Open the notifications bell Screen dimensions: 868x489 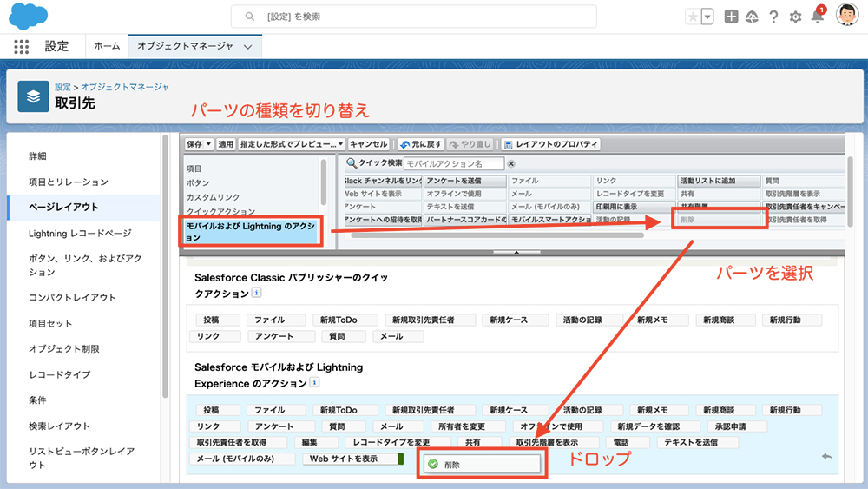point(817,16)
